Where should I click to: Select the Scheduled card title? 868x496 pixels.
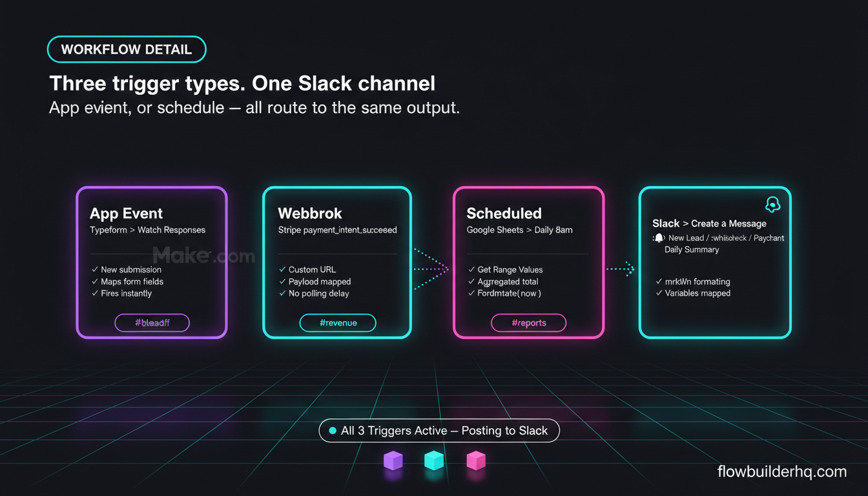(x=504, y=214)
